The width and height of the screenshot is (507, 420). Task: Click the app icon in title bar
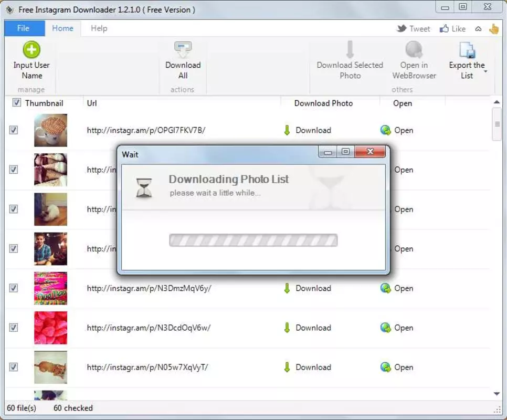point(10,9)
